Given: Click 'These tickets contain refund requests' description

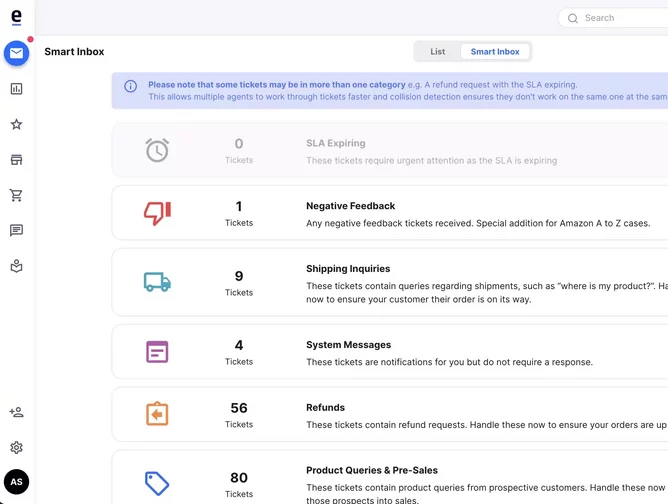Looking at the screenshot, I should (x=487, y=425).
